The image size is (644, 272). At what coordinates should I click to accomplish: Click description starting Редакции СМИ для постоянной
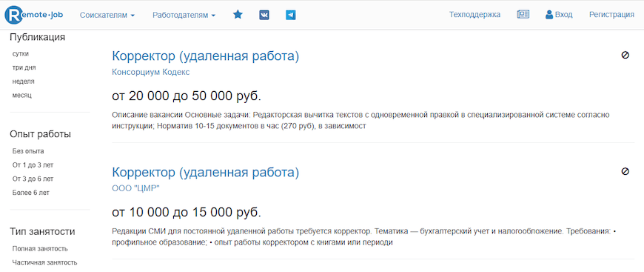point(364,236)
